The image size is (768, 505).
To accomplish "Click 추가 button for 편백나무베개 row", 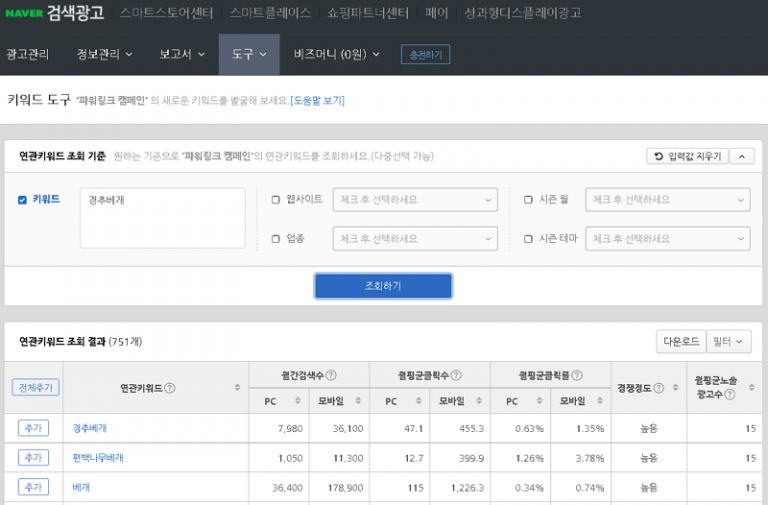I will tap(32, 458).
